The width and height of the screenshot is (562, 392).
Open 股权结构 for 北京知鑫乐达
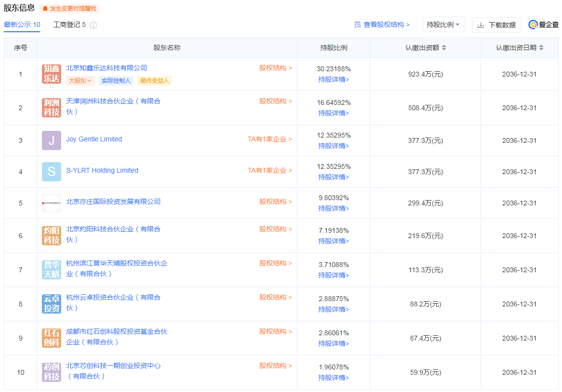(x=275, y=68)
